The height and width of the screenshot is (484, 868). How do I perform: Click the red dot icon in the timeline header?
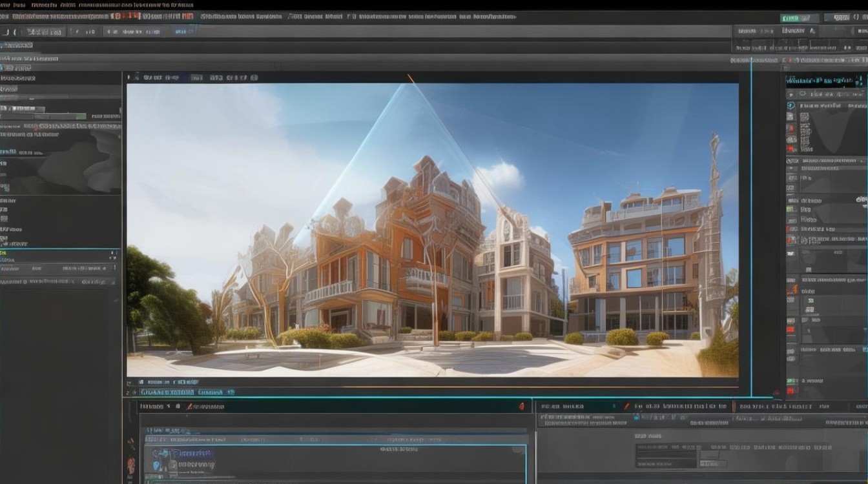point(521,406)
